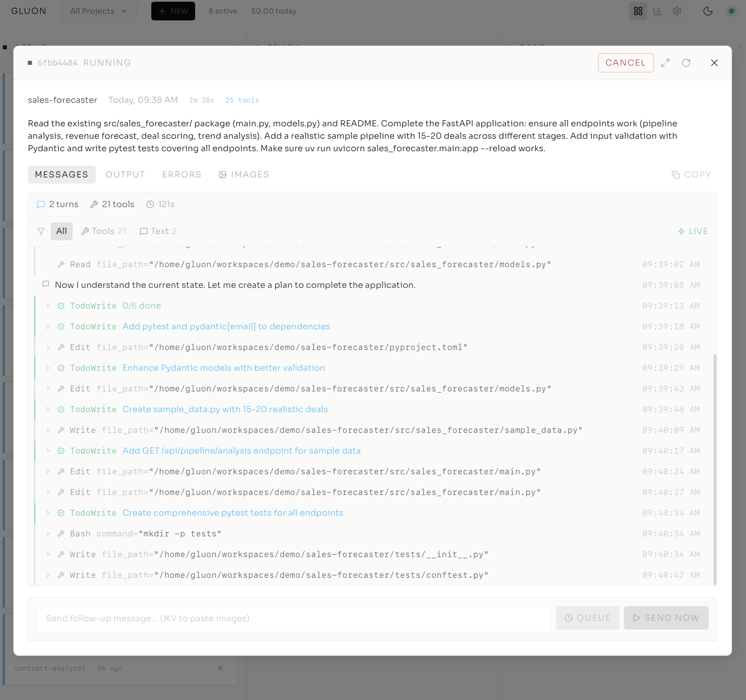The height and width of the screenshot is (700, 746).
Task: Click the SEND NOW button
Action: tap(666, 618)
